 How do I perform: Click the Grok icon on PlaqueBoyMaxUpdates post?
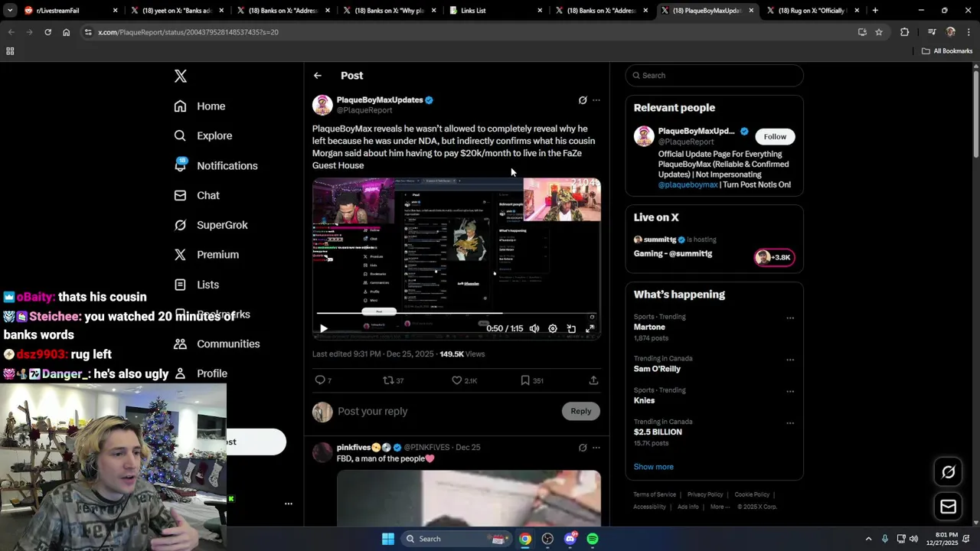[583, 100]
